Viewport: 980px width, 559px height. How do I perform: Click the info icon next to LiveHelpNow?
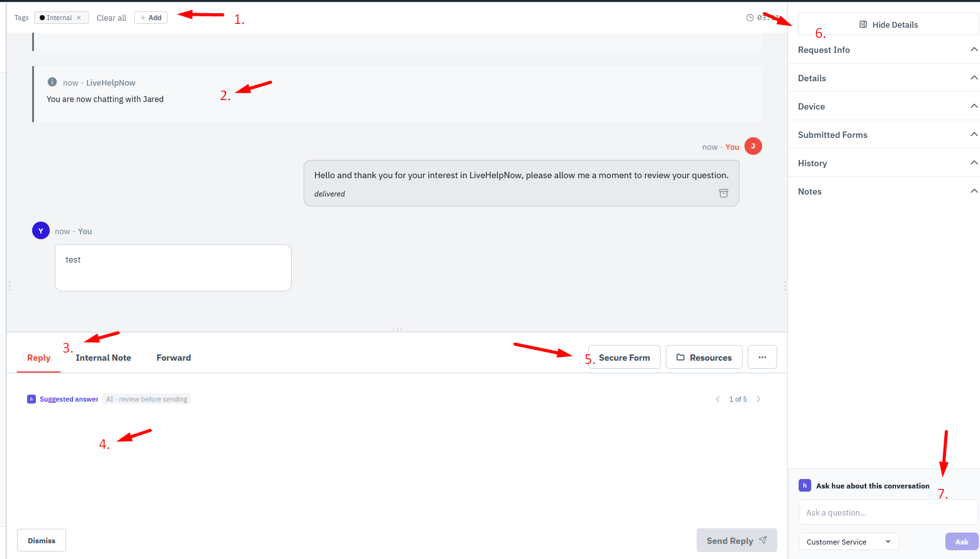[52, 82]
